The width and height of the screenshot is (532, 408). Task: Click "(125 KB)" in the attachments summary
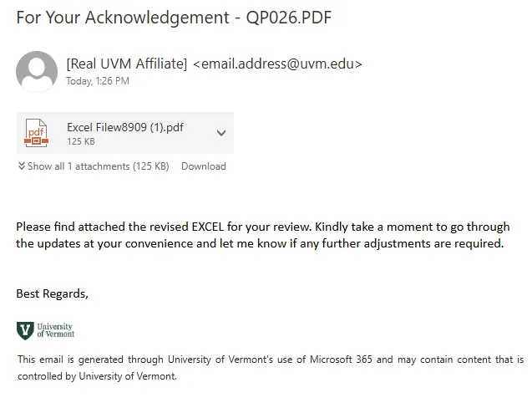151,166
